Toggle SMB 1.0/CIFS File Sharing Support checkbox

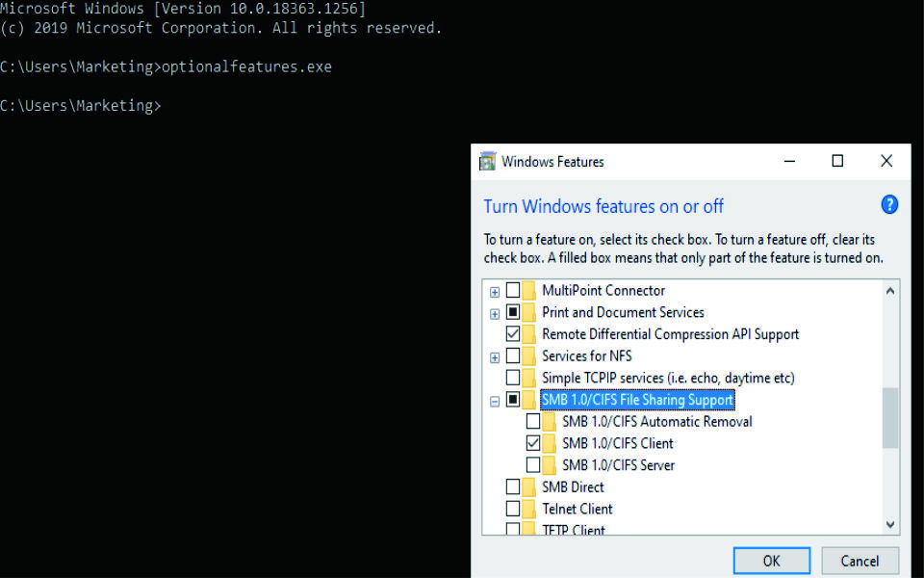click(513, 399)
